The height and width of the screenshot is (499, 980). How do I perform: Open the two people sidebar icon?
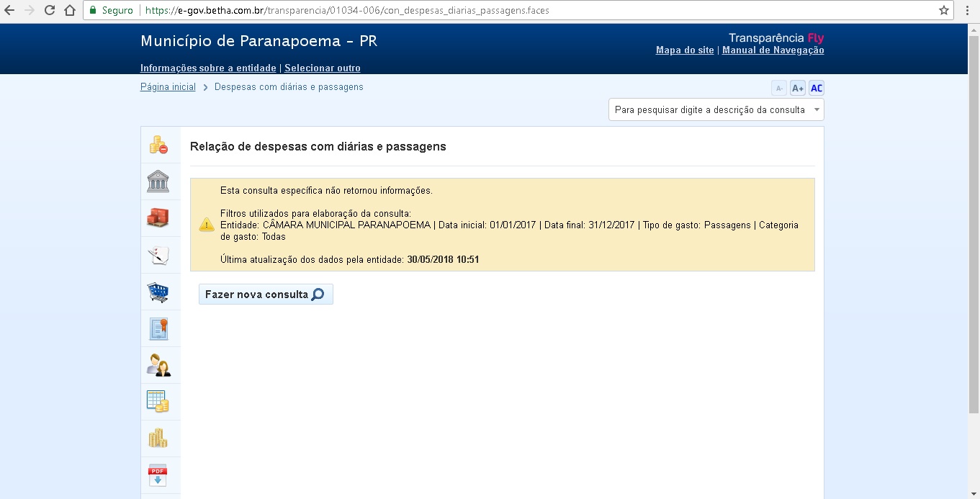[x=158, y=365]
